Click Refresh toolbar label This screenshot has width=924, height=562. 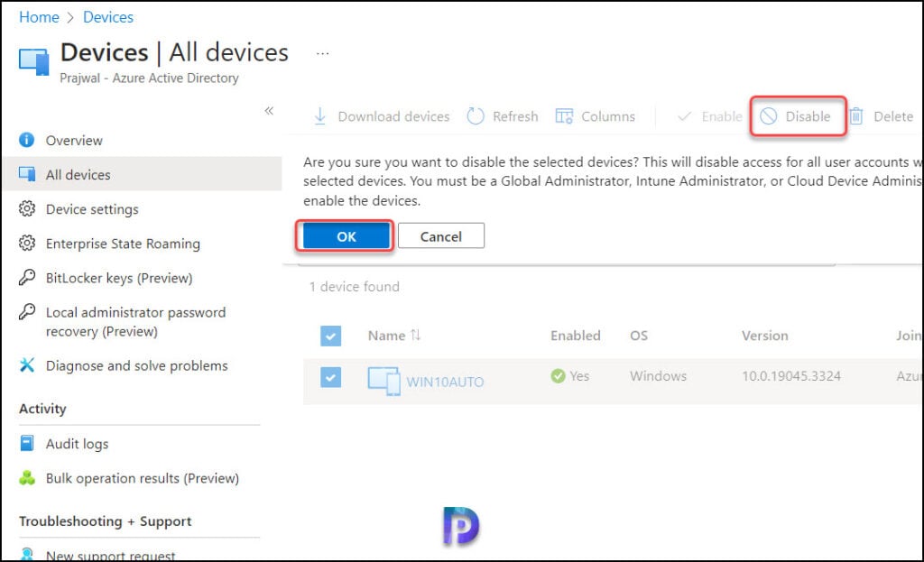[515, 116]
